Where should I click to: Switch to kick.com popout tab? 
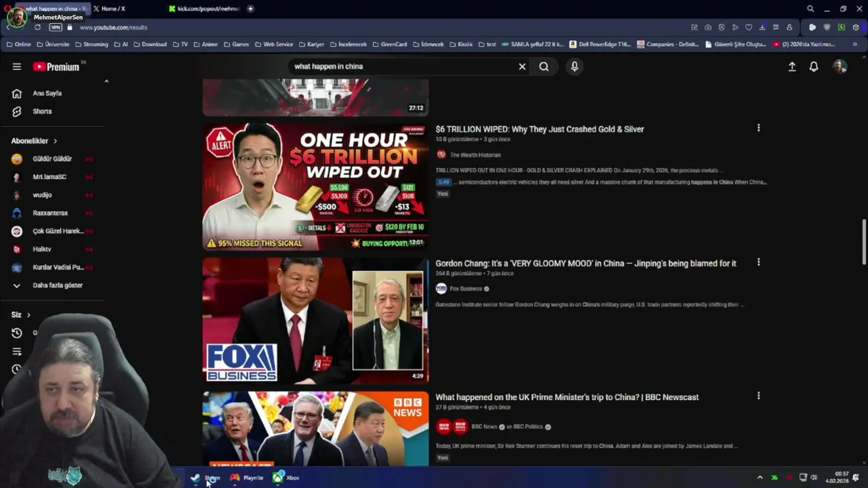203,9
